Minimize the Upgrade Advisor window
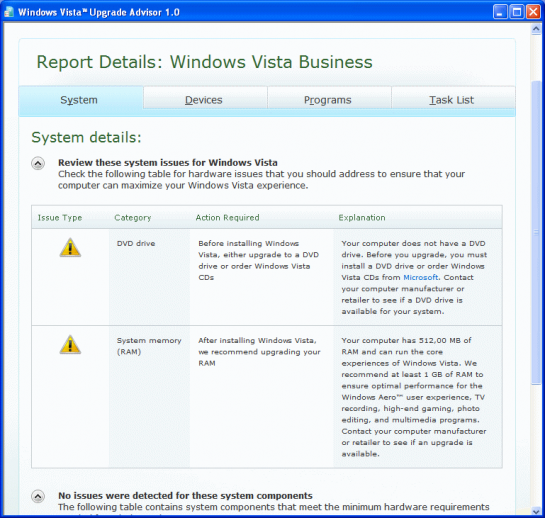Viewport: 545px width, 518px height. coord(500,12)
